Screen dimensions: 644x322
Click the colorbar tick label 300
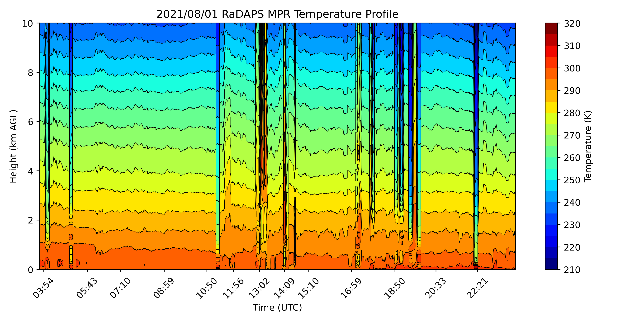click(572, 68)
